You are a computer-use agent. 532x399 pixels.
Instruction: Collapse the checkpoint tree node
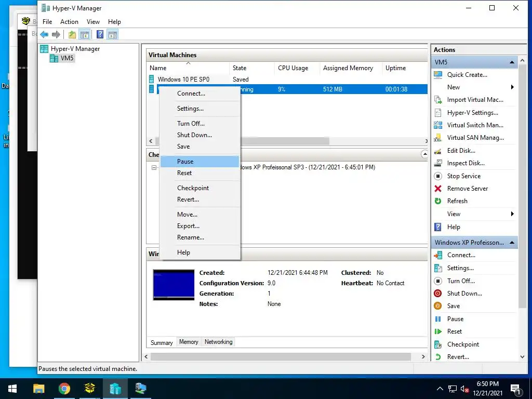pos(154,167)
